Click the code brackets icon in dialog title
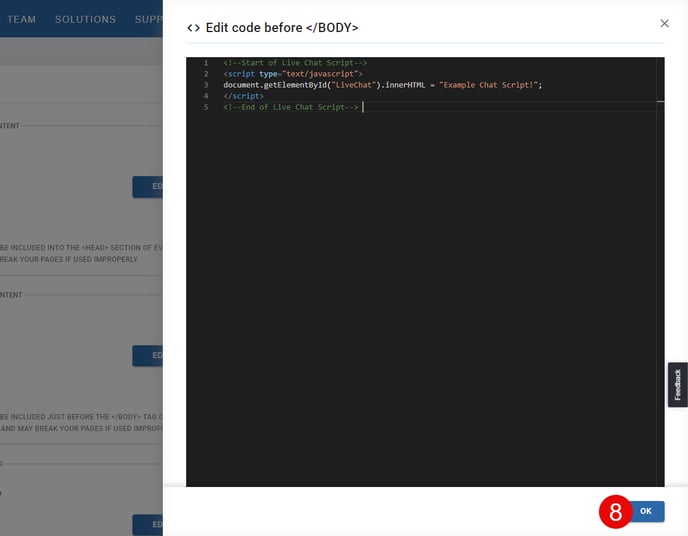Viewport: 688px width, 536px height. point(194,28)
